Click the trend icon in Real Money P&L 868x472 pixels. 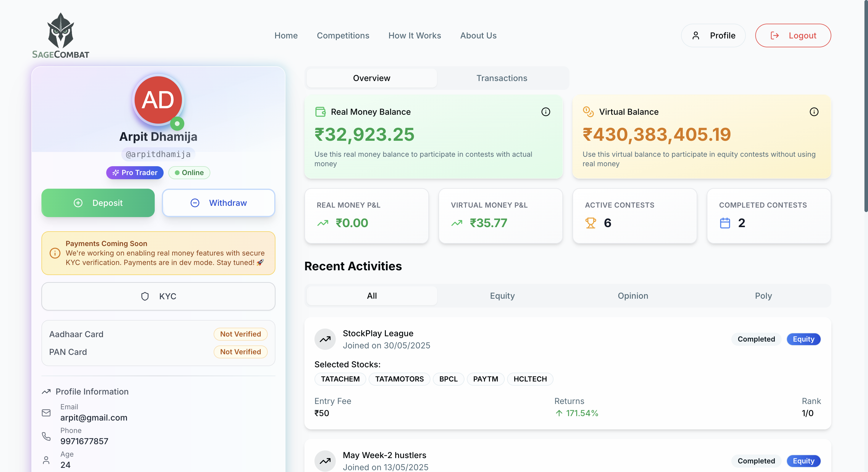[322, 223]
